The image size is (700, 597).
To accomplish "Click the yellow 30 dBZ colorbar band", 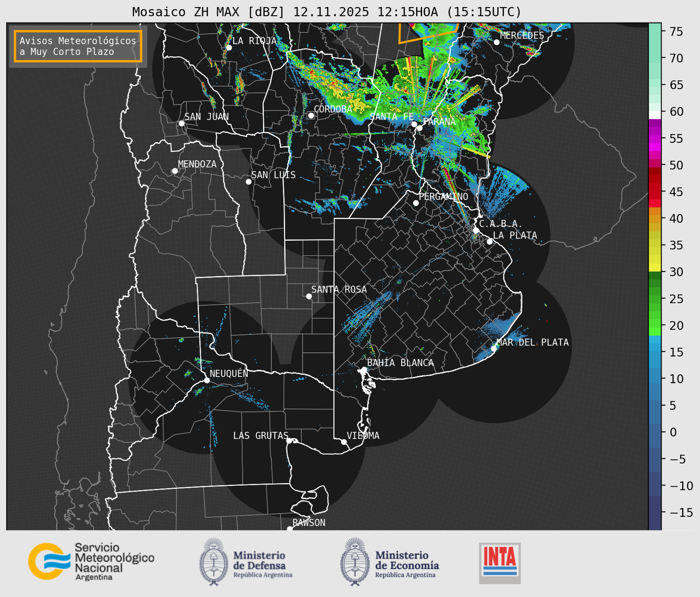I will point(654,268).
